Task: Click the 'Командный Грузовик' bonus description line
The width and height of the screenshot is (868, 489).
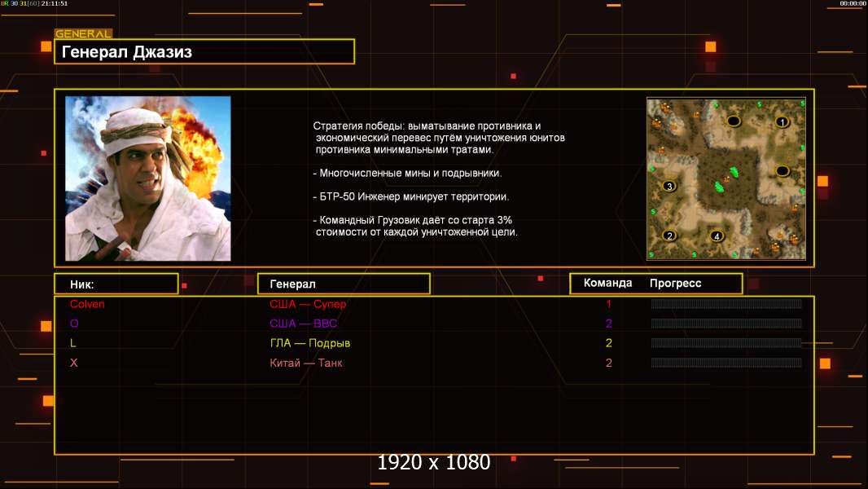Action: [416, 226]
